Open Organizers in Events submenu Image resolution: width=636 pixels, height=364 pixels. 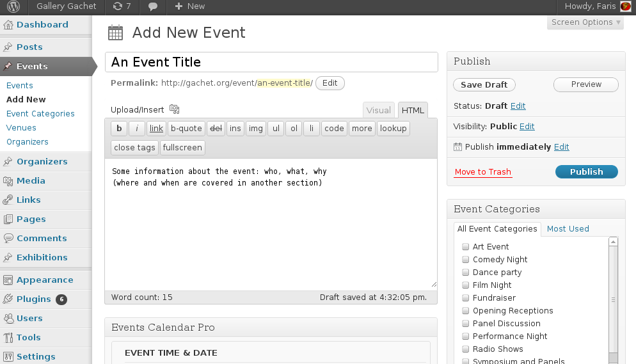click(x=27, y=142)
